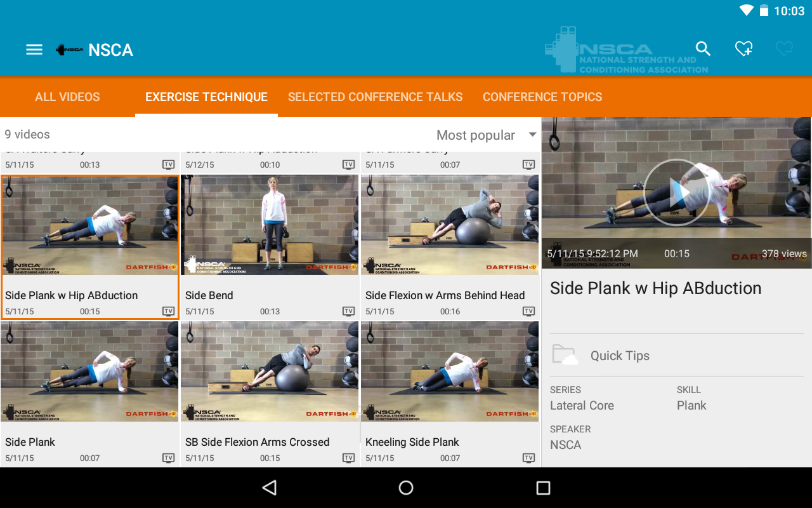The image size is (812, 508).
Task: Tap the Android home button
Action: coord(406,488)
